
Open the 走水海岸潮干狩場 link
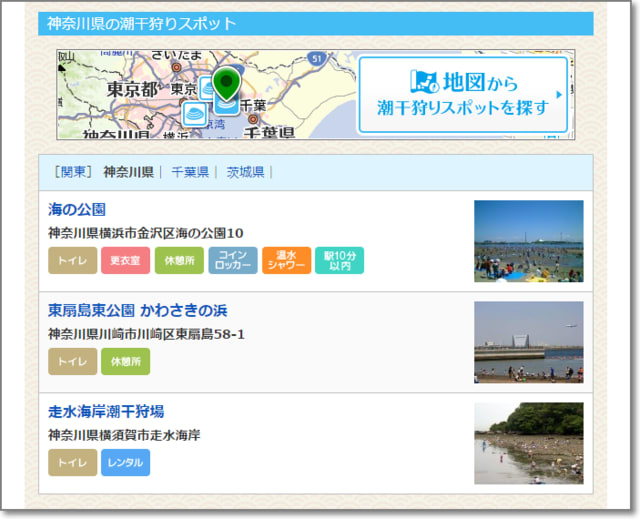tap(105, 411)
